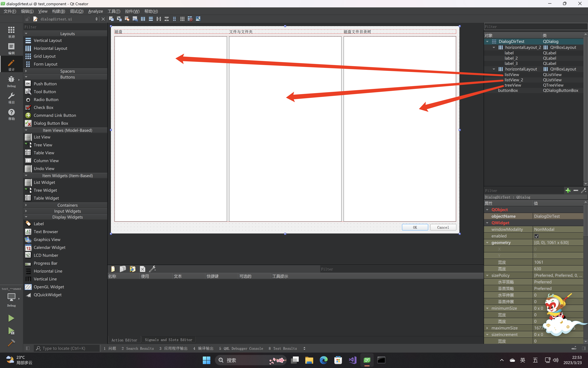Apply Lay Out Horizontally from toolbar
The image size is (588, 368).
click(143, 19)
